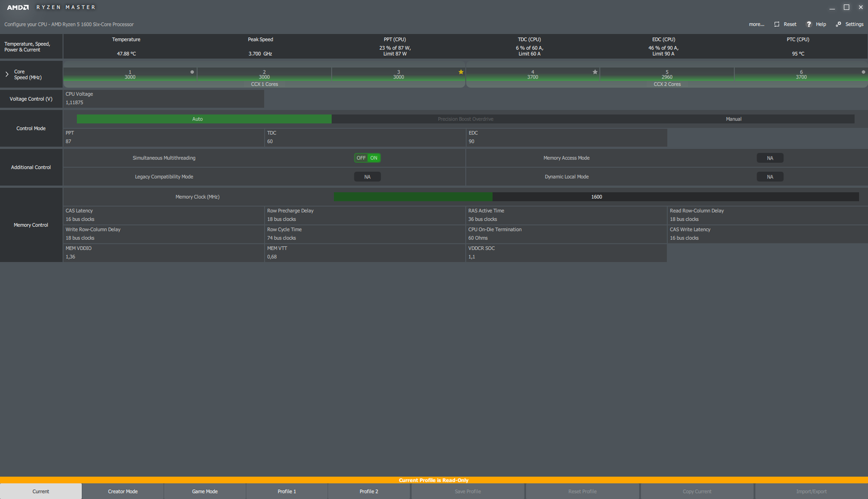868x499 pixels.
Task: Click the Reset Profile button
Action: (x=582, y=491)
